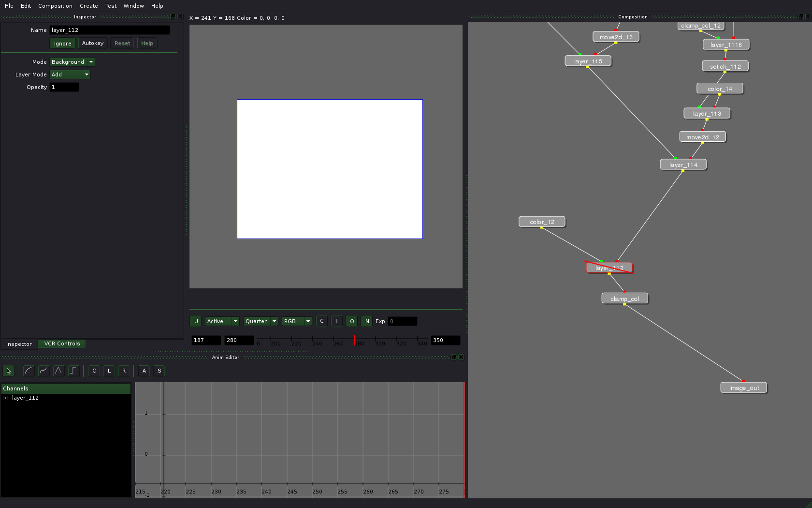Image resolution: width=812 pixels, height=508 pixels.
Task: Click the 300 mark on the frame timeline
Action: [380, 344]
